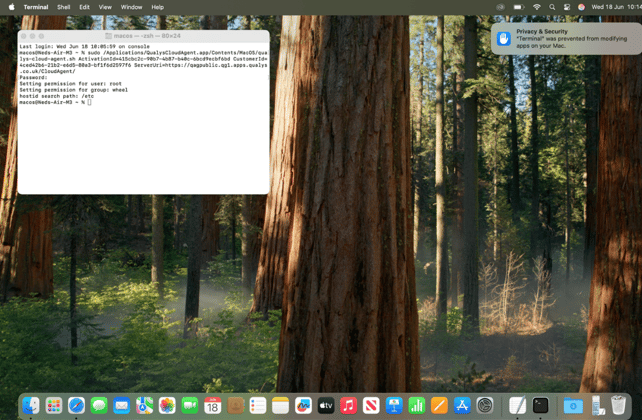Launch Freeform from the Dock
The width and height of the screenshot is (642, 420).
[x=303, y=406]
